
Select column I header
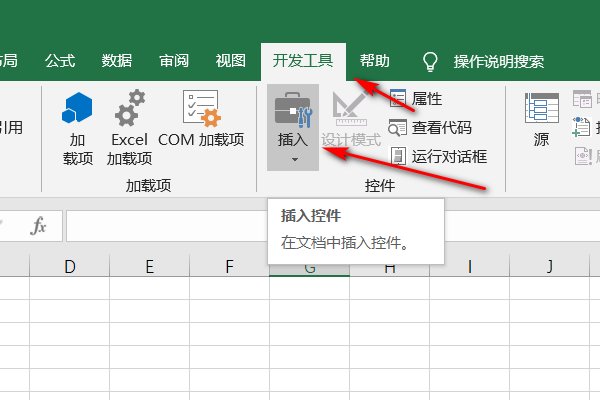(x=470, y=266)
